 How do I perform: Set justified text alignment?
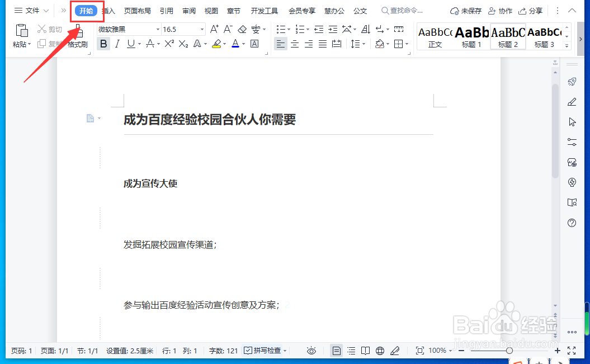(323, 44)
